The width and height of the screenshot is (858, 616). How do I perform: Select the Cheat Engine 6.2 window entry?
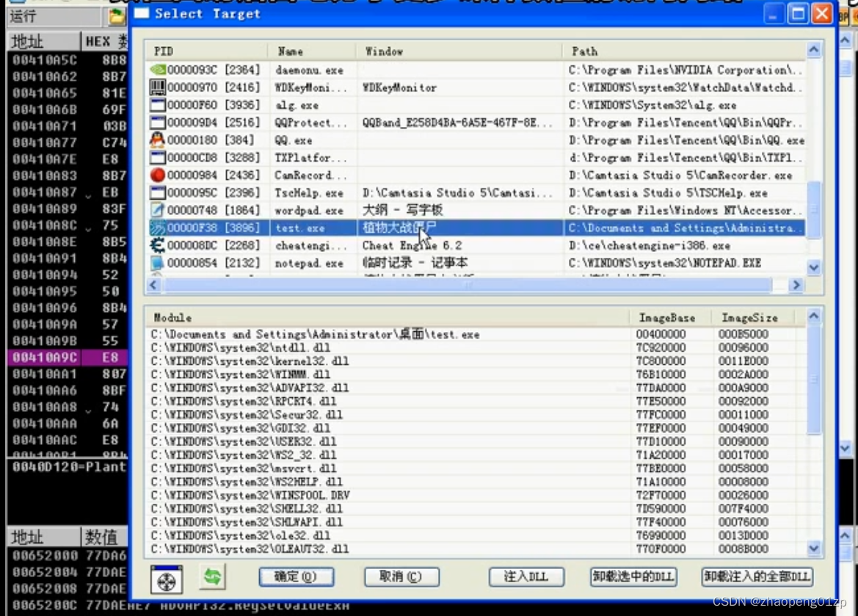[x=412, y=245]
